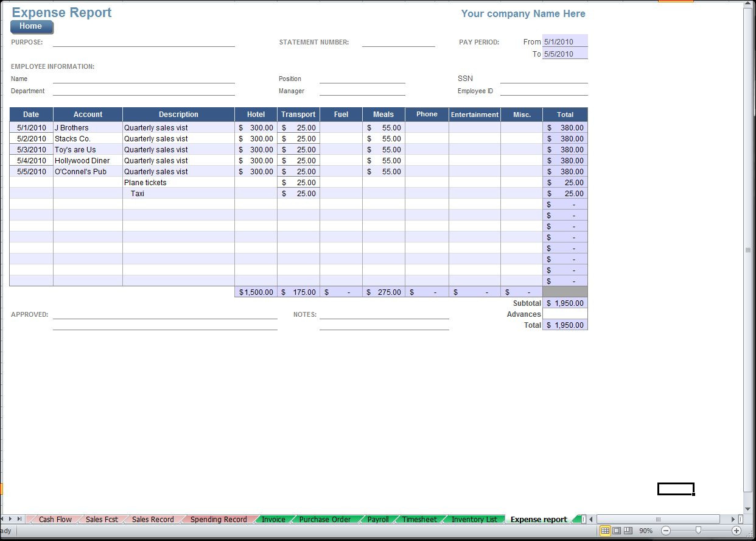Image resolution: width=756 pixels, height=541 pixels.
Task: Click horizontal scrollbar right arrow
Action: click(x=733, y=519)
